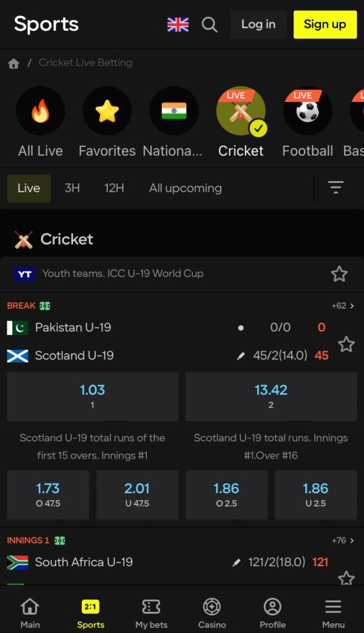This screenshot has width=364, height=633.
Task: Change language via the UK flag
Action: point(177,25)
